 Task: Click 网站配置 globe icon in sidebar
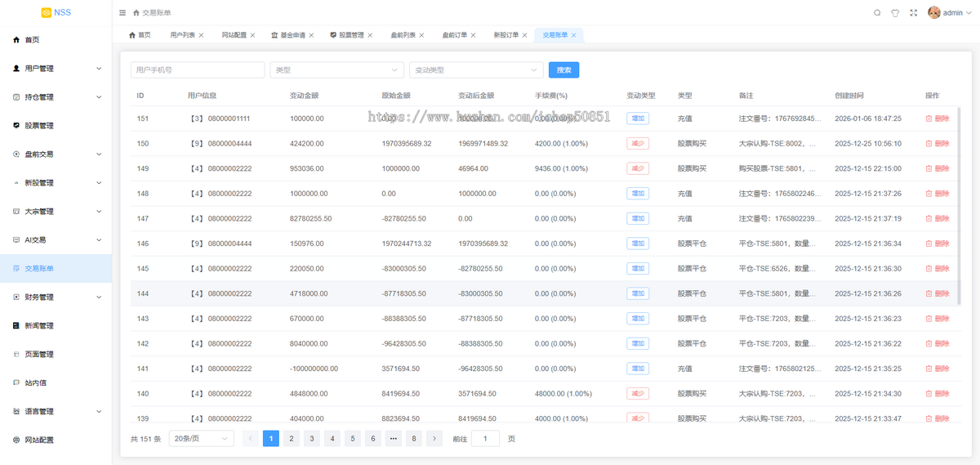pyautogui.click(x=16, y=440)
